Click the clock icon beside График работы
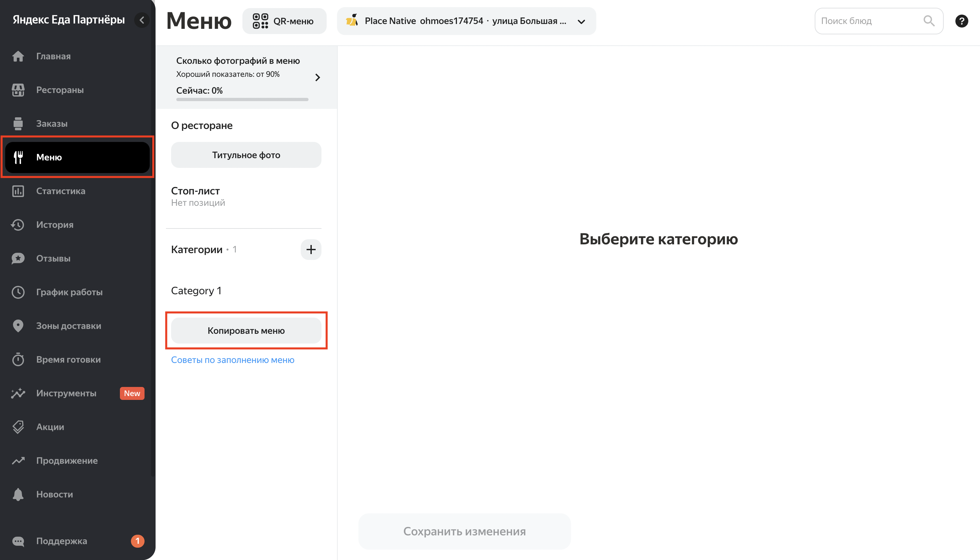Image resolution: width=980 pixels, height=560 pixels. click(x=18, y=292)
